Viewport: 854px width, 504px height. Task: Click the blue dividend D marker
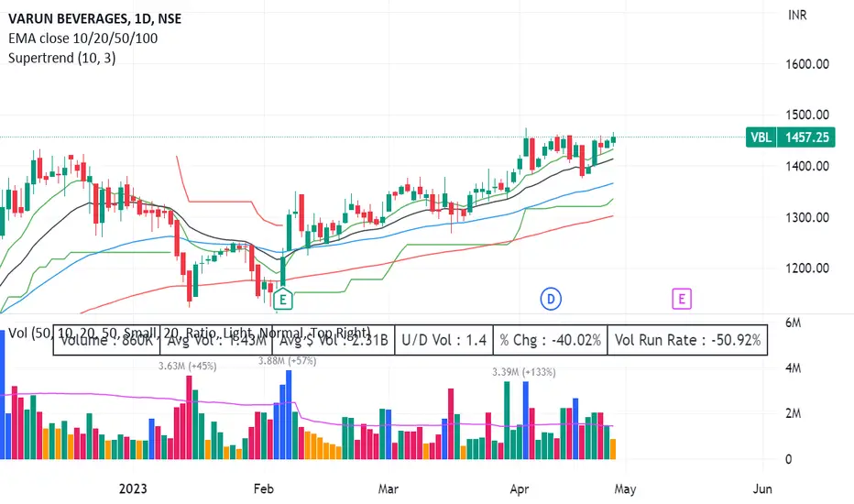coord(551,299)
